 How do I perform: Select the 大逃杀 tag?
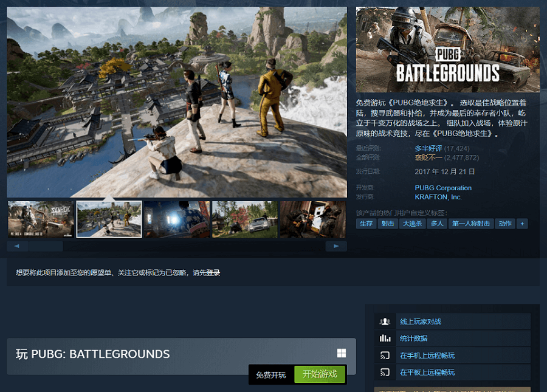(413, 223)
